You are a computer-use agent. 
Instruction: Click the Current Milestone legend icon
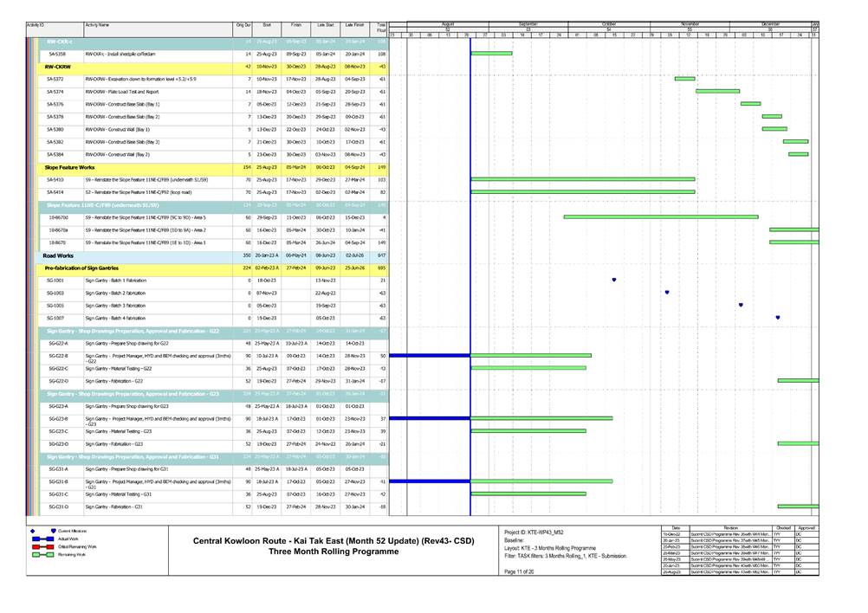(x=53, y=530)
